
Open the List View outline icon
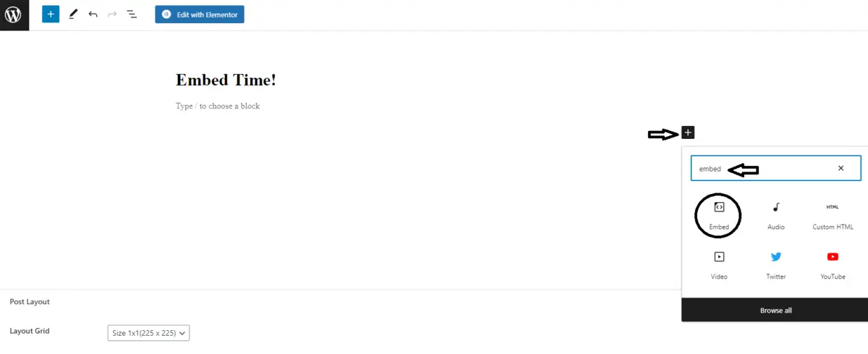[132, 14]
